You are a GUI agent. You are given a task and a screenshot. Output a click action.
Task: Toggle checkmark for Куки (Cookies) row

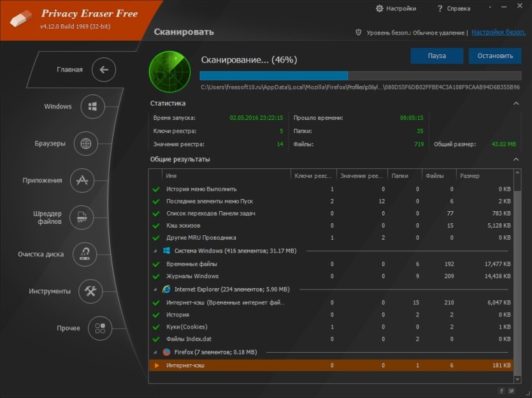coord(156,327)
